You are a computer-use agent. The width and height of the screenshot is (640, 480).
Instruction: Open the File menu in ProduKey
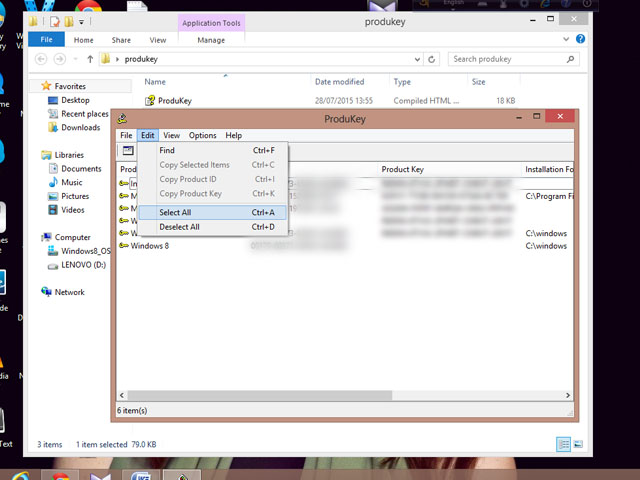click(126, 136)
